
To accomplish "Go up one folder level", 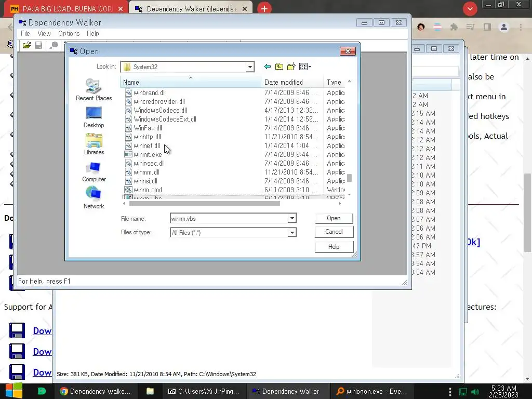I will (279, 66).
